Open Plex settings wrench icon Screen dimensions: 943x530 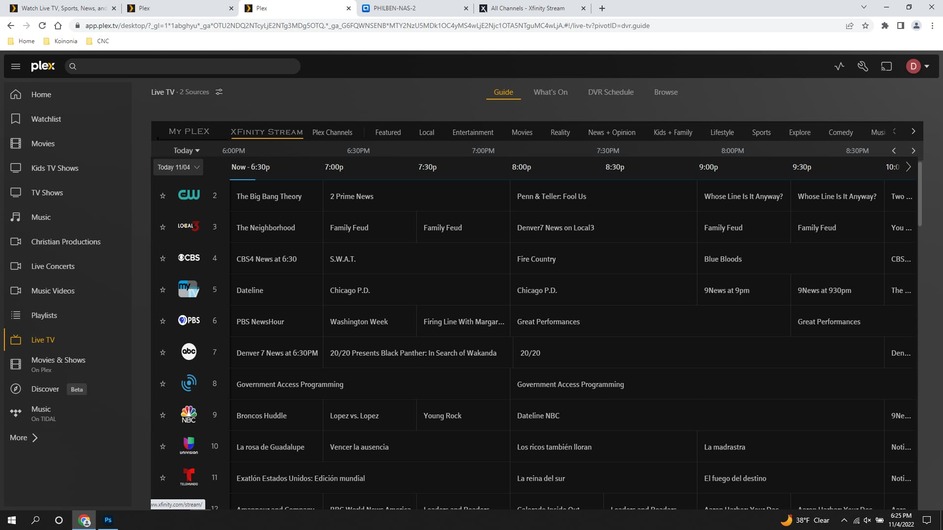(862, 66)
